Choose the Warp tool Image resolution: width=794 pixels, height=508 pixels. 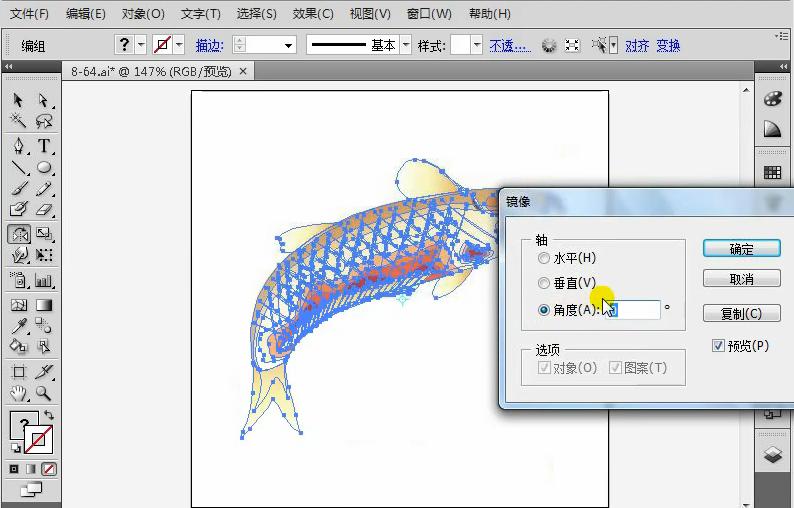pyautogui.click(x=18, y=255)
